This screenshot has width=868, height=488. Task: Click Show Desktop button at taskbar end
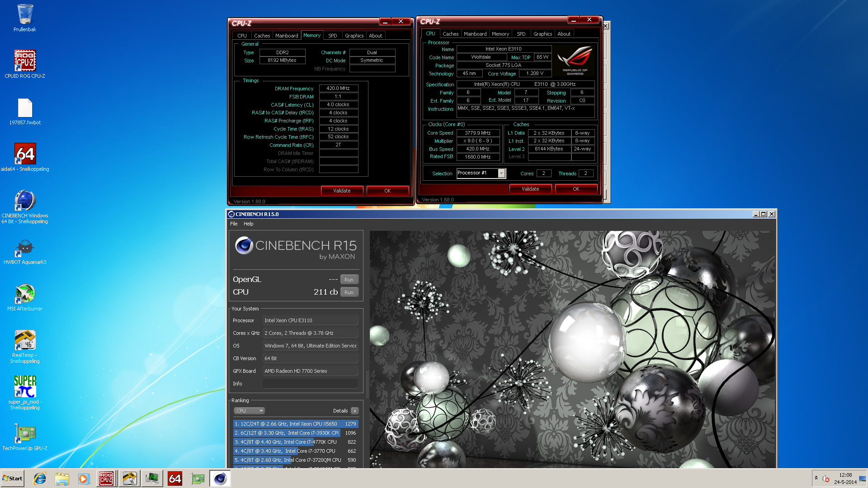(863, 479)
